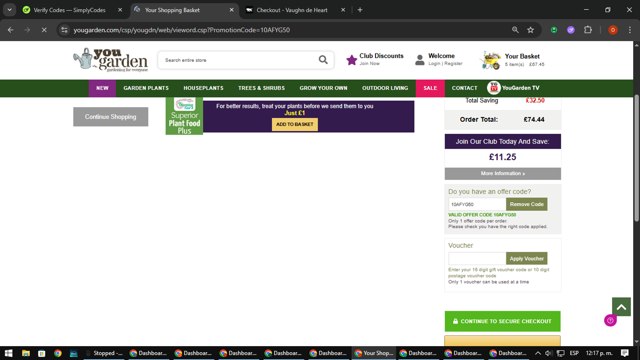The width and height of the screenshot is (640, 360).
Task: Open the HOUSEPLANTS menu
Action: (203, 88)
